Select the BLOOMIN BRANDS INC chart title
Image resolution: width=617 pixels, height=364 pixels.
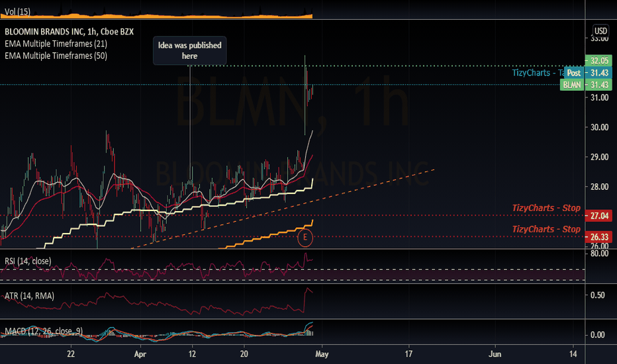pos(69,32)
